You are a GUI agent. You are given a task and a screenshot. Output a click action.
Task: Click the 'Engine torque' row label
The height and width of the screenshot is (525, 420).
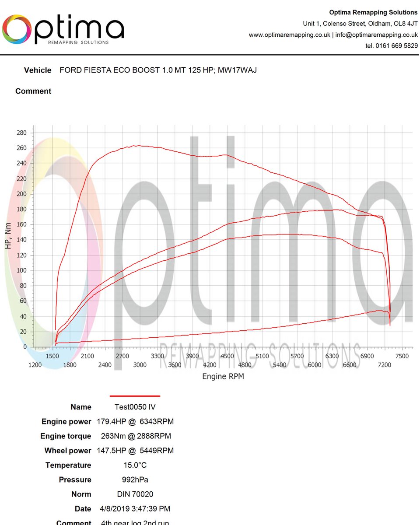(66, 436)
